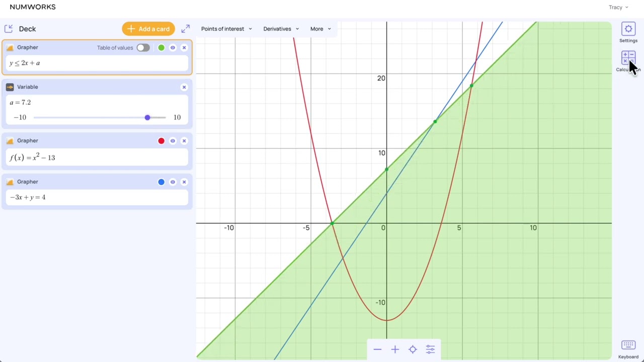
Task: Close the f(x) = x² − 13 card
Action: click(184, 141)
